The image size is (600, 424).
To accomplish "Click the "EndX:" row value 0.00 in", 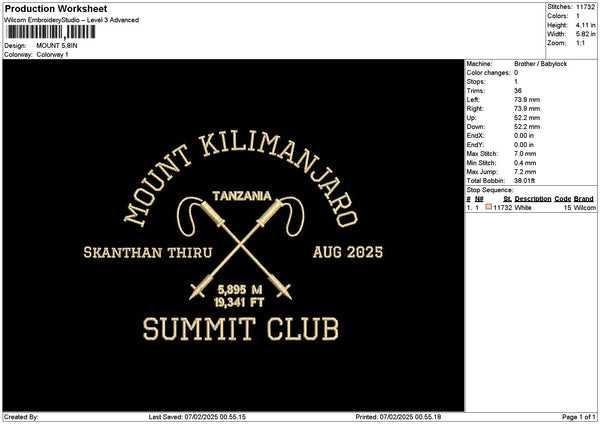I will click(524, 135).
